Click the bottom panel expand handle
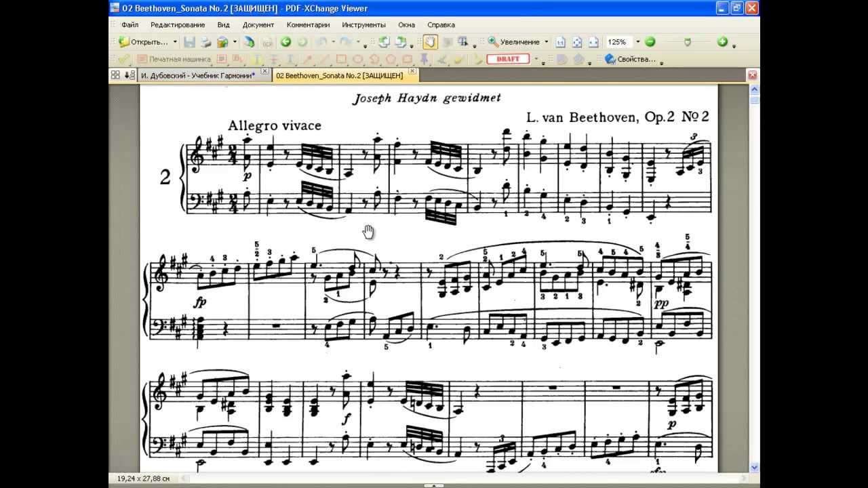Screen dimensions: 868x488 click(434, 485)
